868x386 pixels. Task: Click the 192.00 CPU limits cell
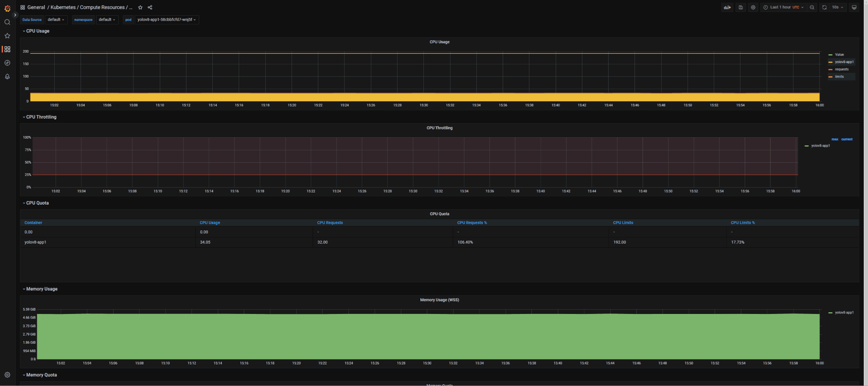tap(668, 242)
